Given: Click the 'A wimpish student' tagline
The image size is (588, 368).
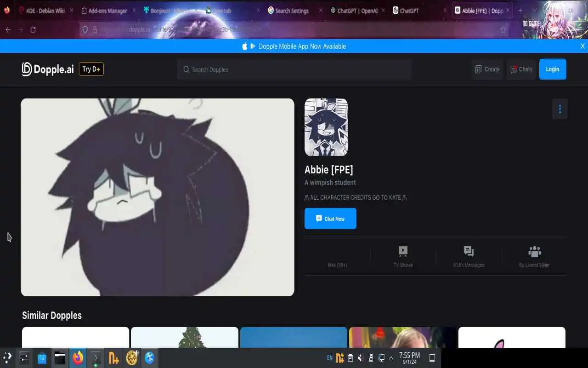Looking at the screenshot, I should [330, 183].
